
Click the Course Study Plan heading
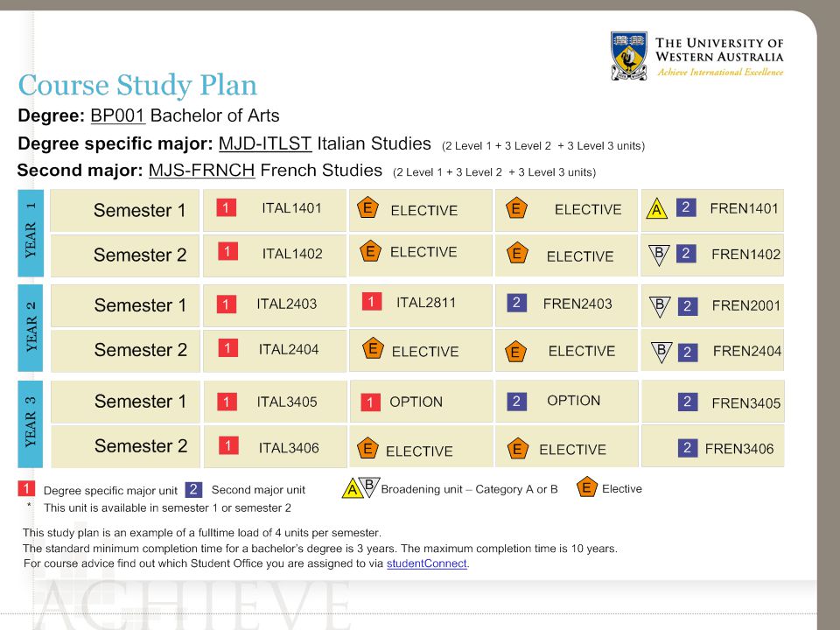(137, 86)
